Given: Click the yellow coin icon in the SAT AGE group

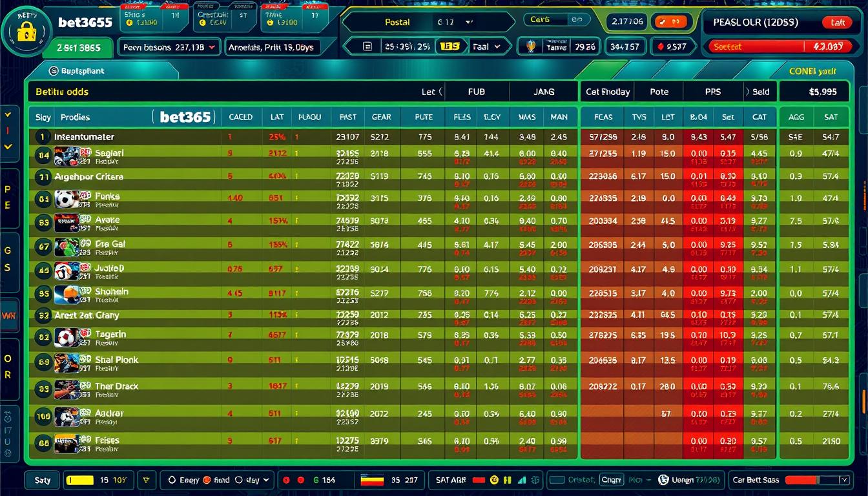Looking at the screenshot, I should pyautogui.click(x=495, y=480).
